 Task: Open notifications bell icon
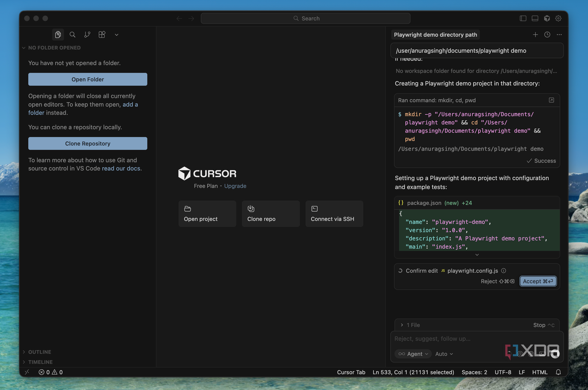(x=558, y=372)
